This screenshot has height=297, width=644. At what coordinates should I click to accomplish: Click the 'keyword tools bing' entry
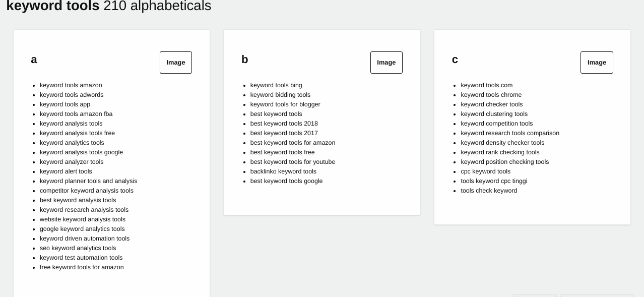pos(276,85)
